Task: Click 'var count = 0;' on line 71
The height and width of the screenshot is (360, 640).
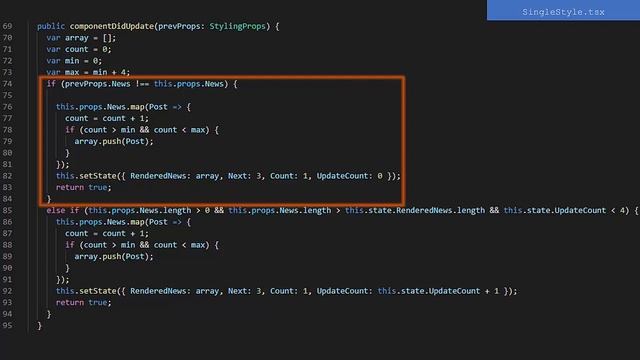Action: pyautogui.click(x=79, y=49)
